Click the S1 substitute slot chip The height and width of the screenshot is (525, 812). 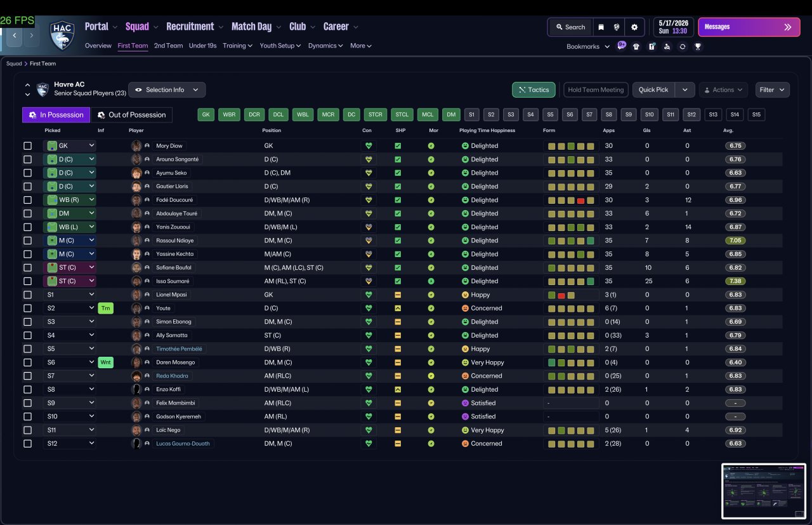471,115
